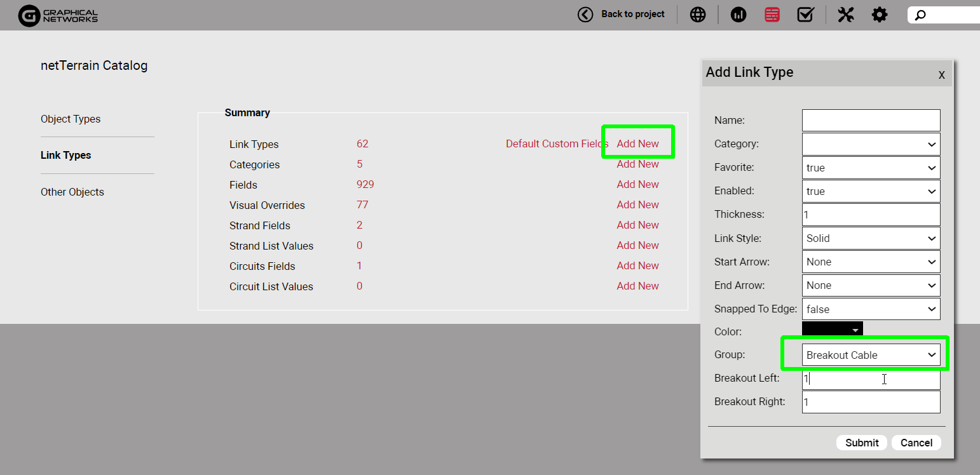
Task: Close the Add Link Type dialog
Action: (941, 75)
